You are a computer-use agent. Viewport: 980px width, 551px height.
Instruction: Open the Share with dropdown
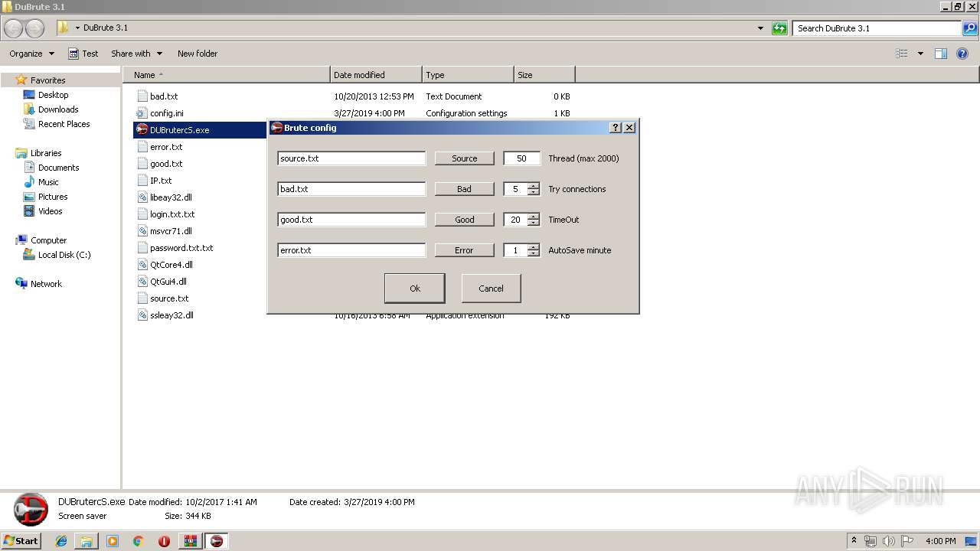pos(136,54)
